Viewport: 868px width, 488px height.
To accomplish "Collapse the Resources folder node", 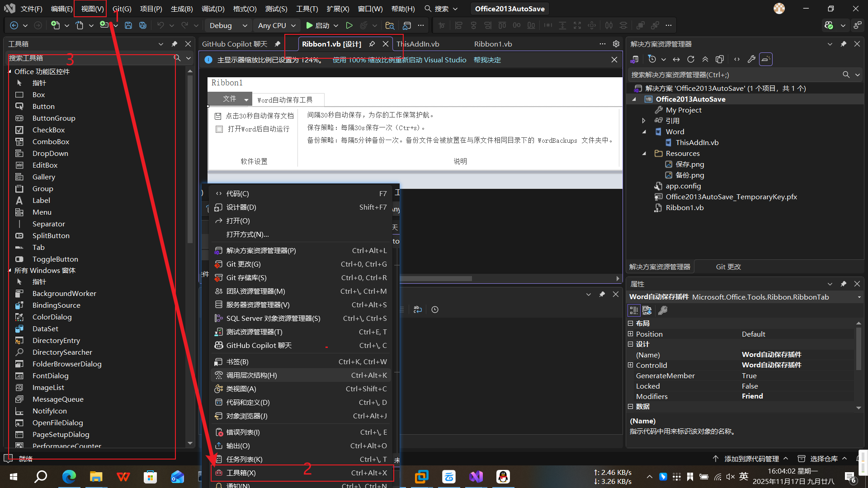I will pos(644,154).
